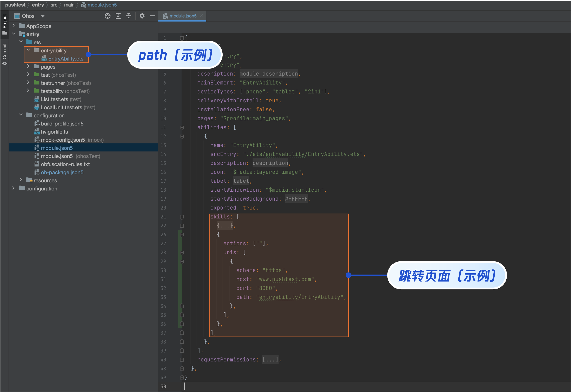This screenshot has height=392, width=571.
Task: Select obfuscation-rules.txt file
Action: (62, 164)
